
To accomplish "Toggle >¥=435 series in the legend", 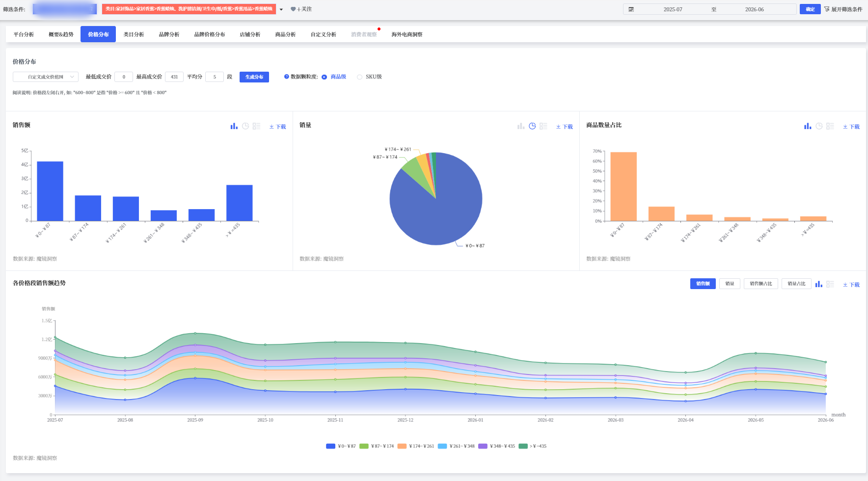I will [532, 446].
